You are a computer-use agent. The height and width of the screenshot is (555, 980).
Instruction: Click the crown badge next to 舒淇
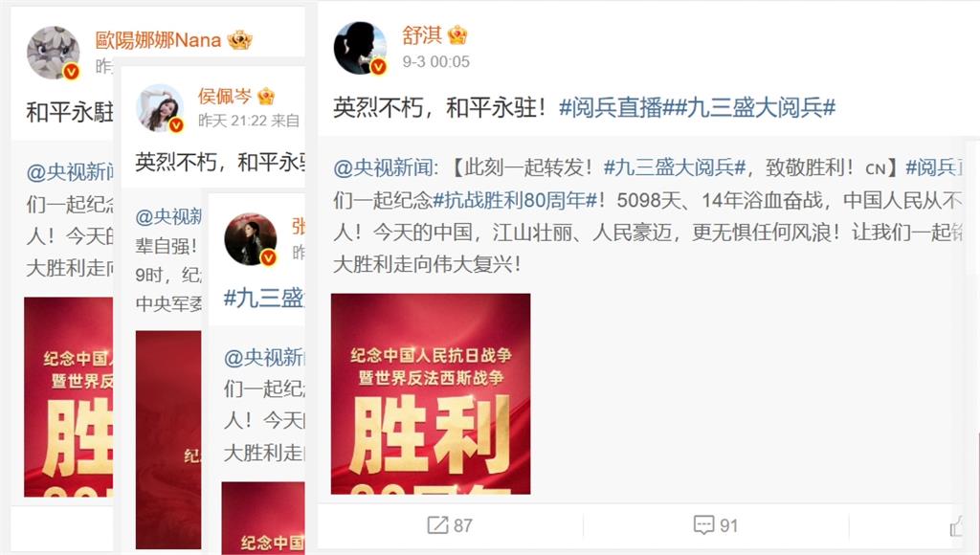coord(457,35)
